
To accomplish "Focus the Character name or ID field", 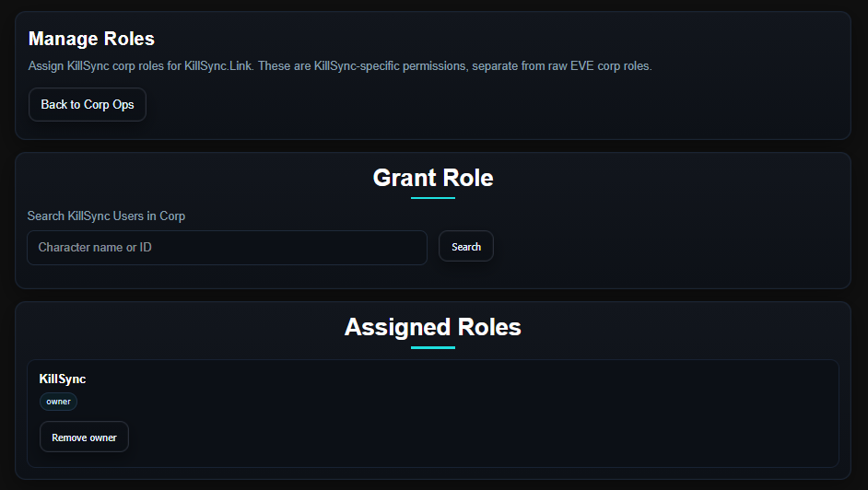I will [227, 248].
